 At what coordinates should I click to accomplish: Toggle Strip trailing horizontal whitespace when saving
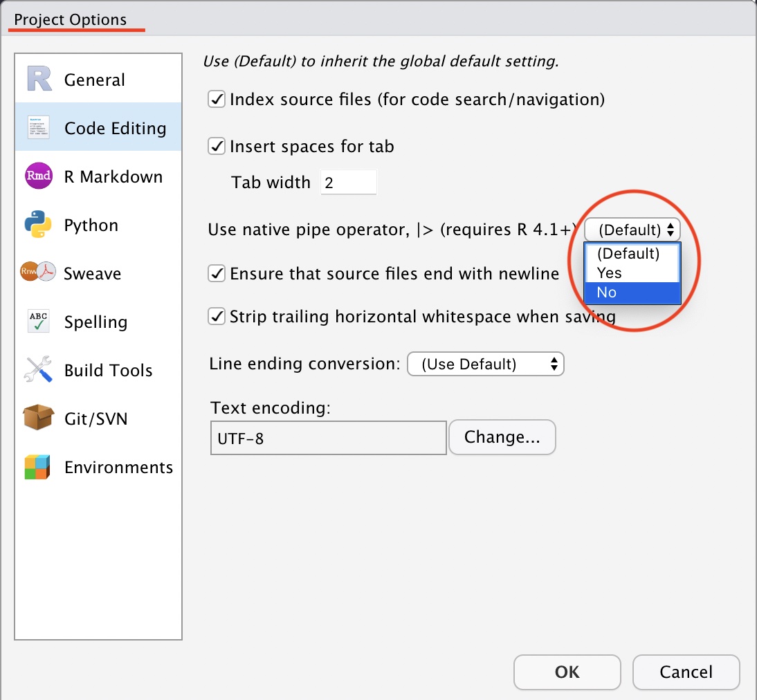(x=216, y=316)
